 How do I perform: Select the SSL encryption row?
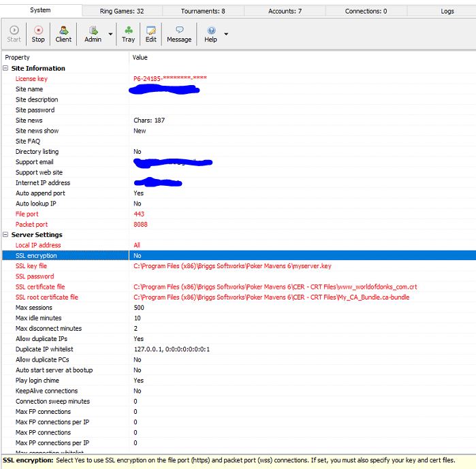pos(36,256)
